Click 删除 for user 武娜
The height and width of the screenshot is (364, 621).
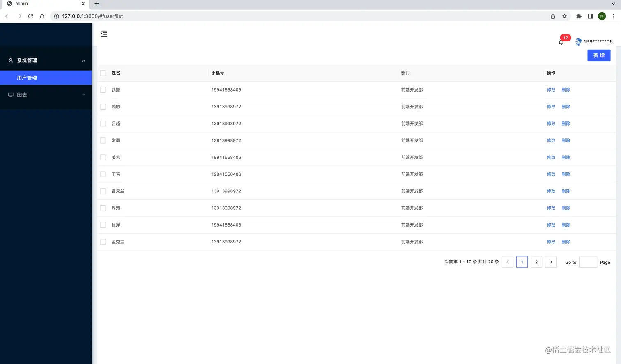566,90
